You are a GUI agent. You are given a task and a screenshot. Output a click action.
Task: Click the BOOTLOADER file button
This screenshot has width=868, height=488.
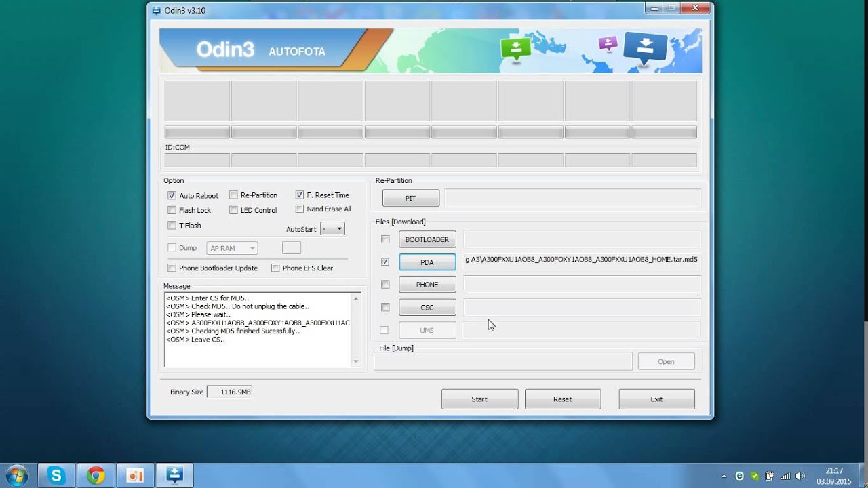point(427,239)
